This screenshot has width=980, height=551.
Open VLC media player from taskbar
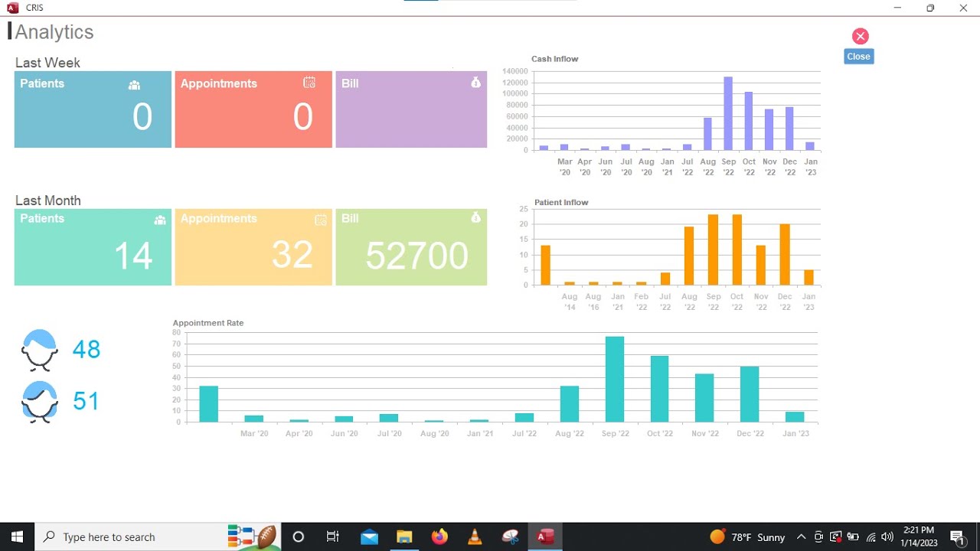point(475,536)
